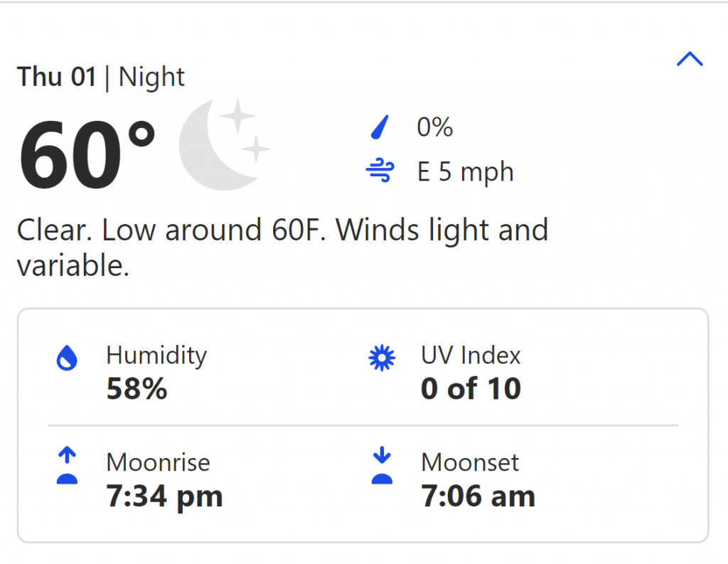Click the forecast description starting with Clear
Screen dimensions: 728x564
(x=282, y=248)
